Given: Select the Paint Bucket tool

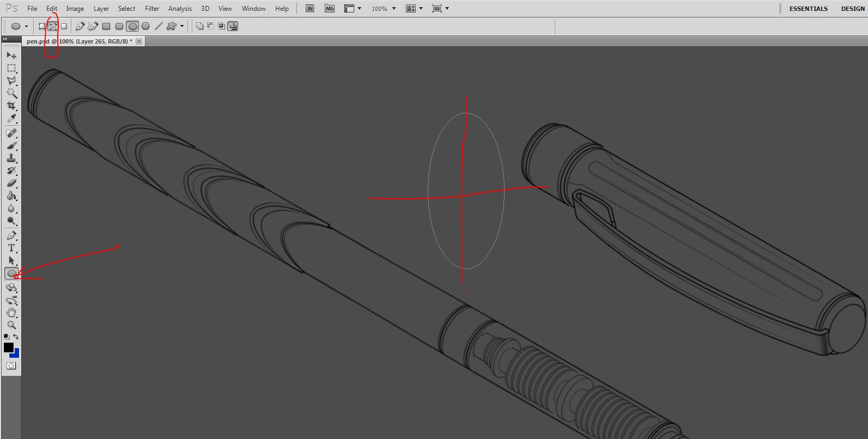Looking at the screenshot, I should click(x=11, y=196).
